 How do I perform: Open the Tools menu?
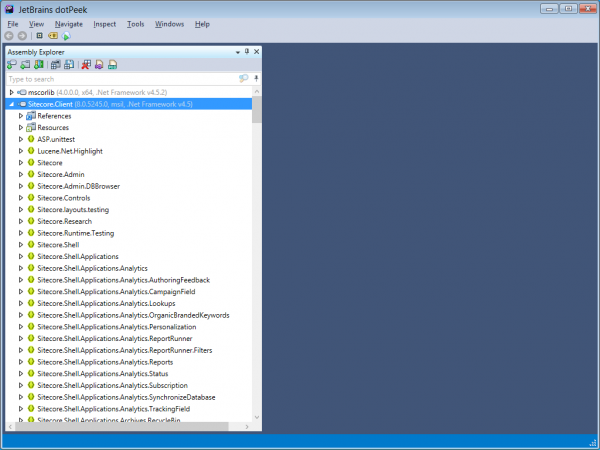pyautogui.click(x=135, y=24)
